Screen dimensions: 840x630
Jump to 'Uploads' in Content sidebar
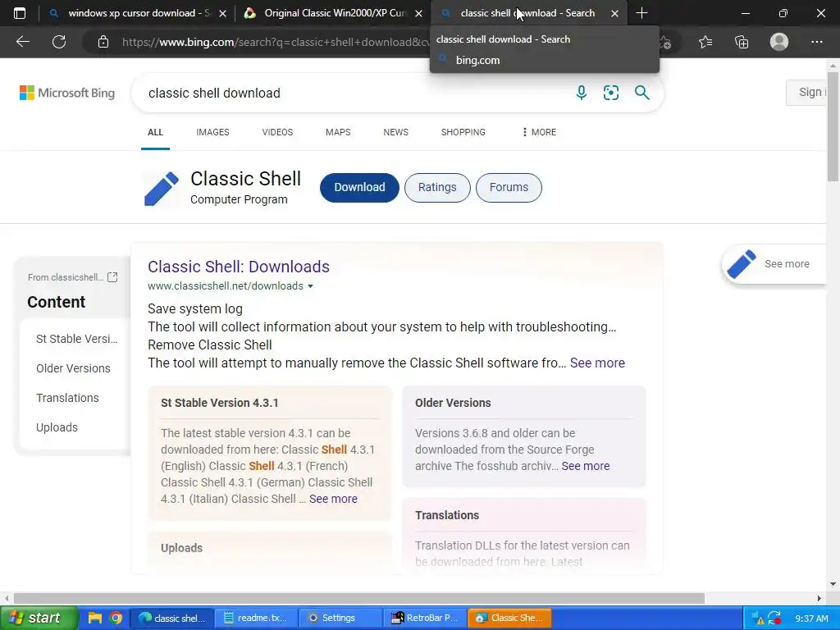57,427
